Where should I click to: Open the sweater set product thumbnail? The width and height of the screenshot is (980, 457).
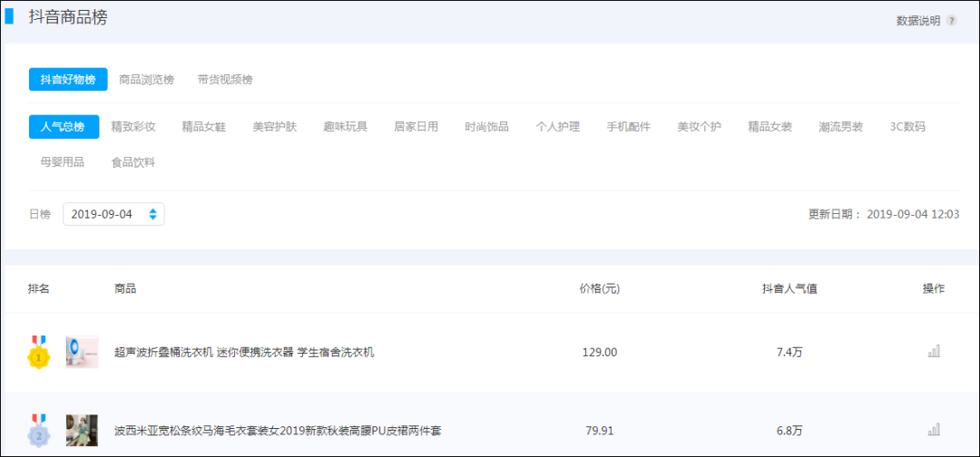(x=82, y=430)
